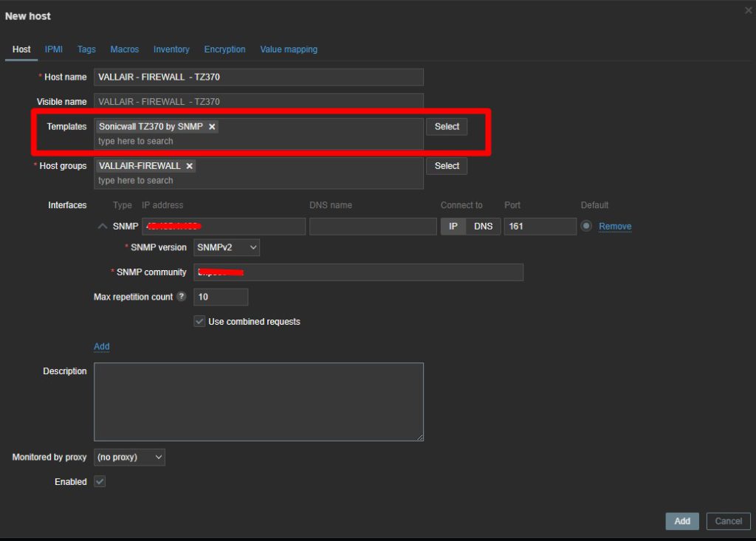
Task: Click the Add interface link
Action: (102, 346)
